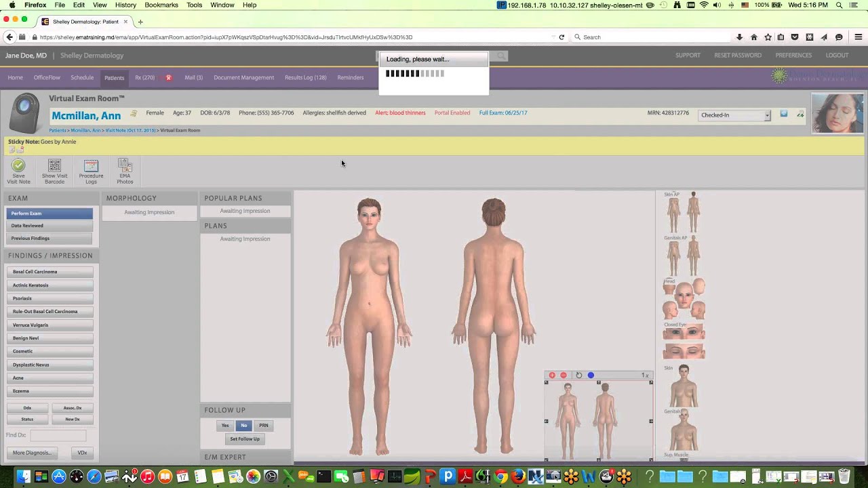Open a new browser tab

(x=140, y=22)
